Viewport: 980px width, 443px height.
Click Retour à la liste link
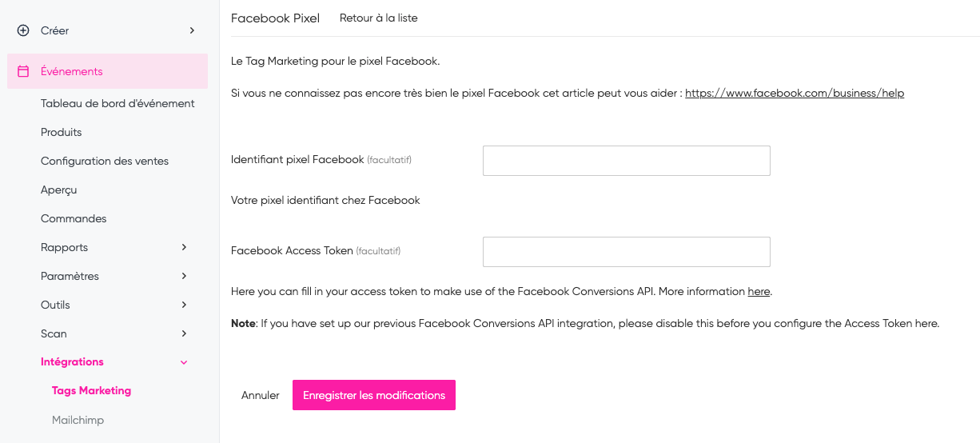click(x=378, y=18)
